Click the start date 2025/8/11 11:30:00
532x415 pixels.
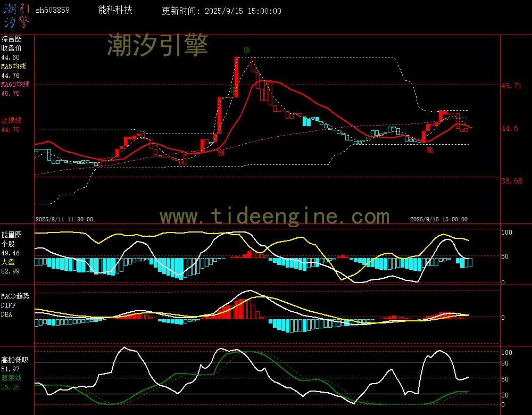tap(64, 220)
